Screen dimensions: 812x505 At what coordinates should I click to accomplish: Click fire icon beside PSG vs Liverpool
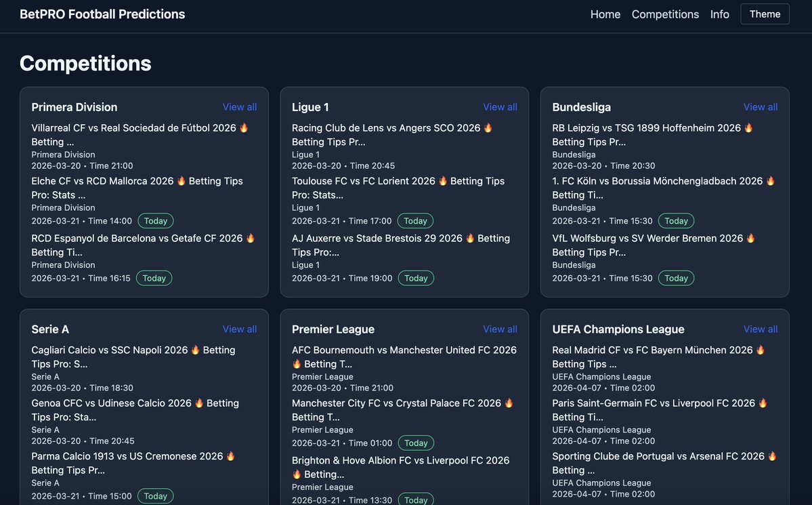coord(763,403)
